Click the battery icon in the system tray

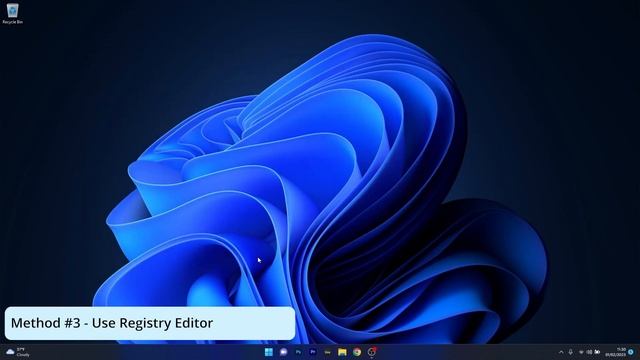click(597, 352)
